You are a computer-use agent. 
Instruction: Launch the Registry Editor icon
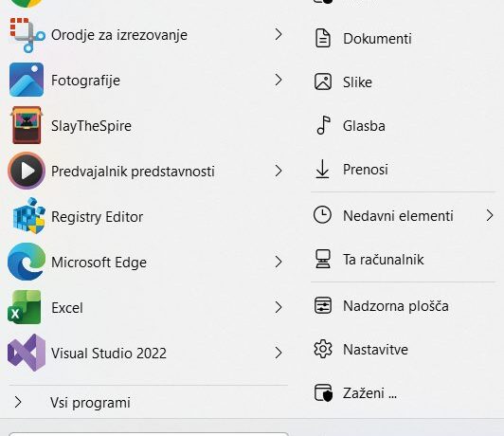[x=28, y=216]
